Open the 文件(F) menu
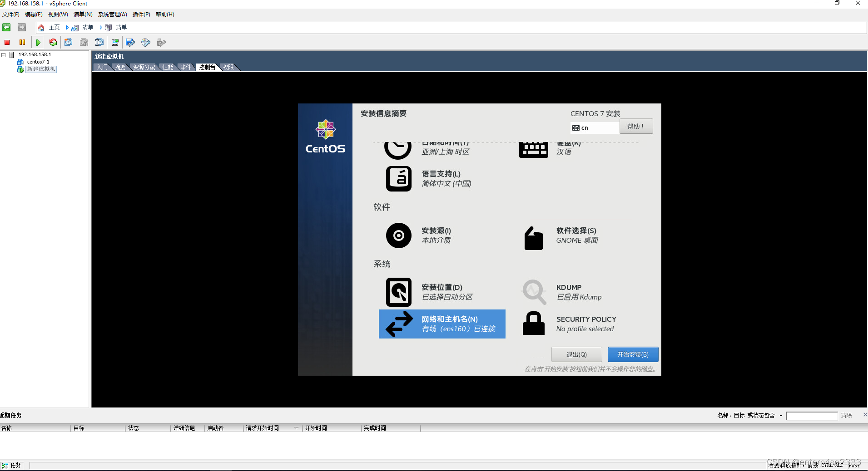The image size is (868, 471). pos(11,15)
